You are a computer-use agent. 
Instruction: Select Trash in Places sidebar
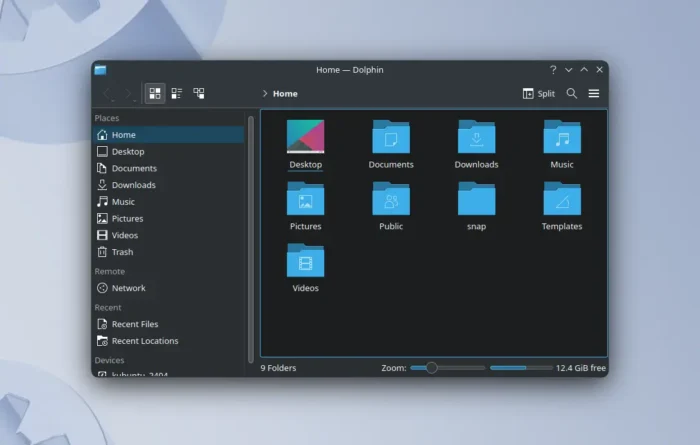[x=122, y=252]
